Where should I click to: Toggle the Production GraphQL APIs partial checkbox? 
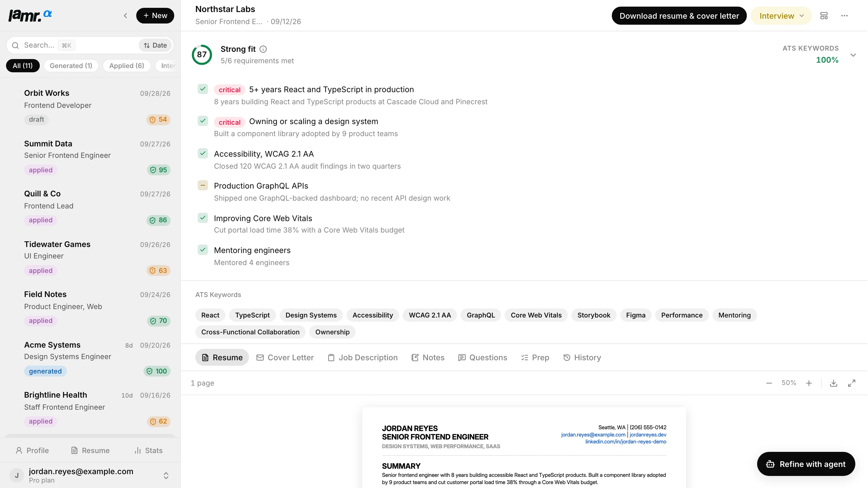[x=203, y=185]
